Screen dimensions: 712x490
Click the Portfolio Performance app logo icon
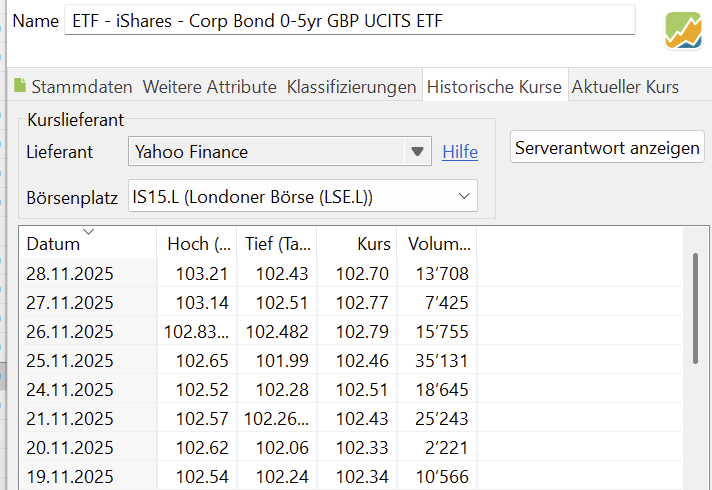[x=683, y=30]
